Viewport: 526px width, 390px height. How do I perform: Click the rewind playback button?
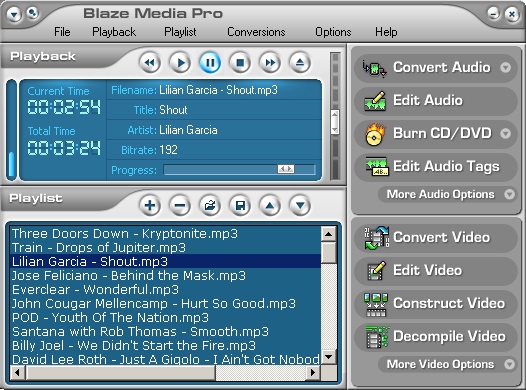[150, 63]
